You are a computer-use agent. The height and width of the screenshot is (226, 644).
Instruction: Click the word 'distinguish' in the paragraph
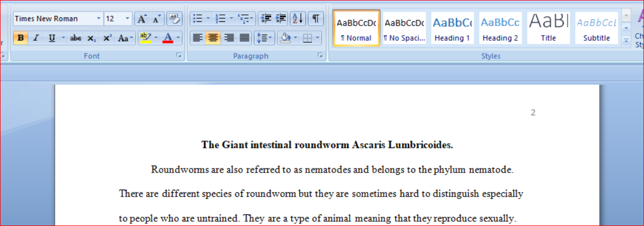point(457,193)
